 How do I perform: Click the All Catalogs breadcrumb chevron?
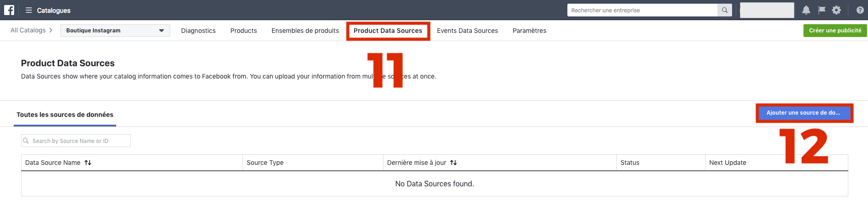tap(50, 30)
